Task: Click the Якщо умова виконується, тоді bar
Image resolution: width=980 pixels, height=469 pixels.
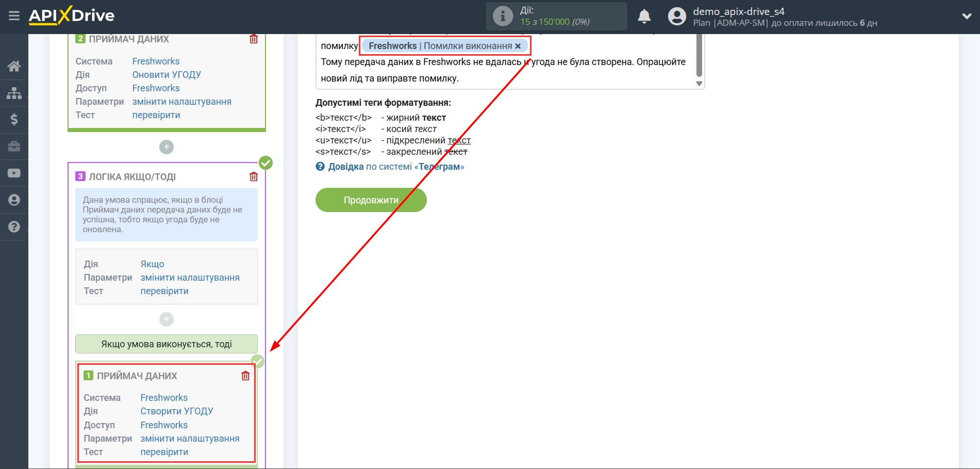Action: (167, 344)
